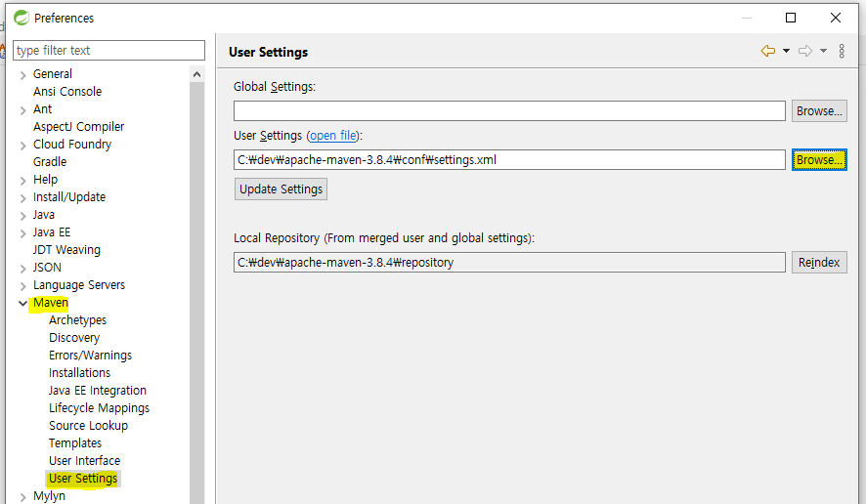The image size is (866, 504).
Task: Open Source Lookup page
Action: tap(88, 426)
